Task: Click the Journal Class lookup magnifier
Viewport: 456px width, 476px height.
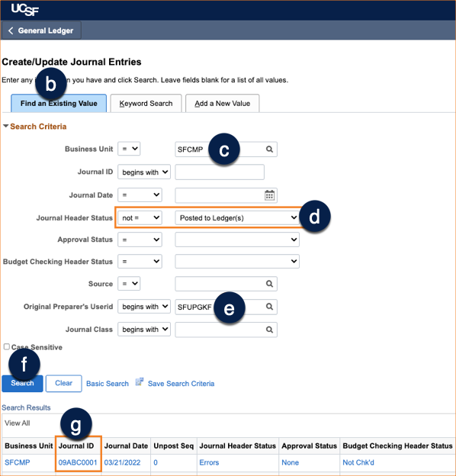Action: (269, 330)
